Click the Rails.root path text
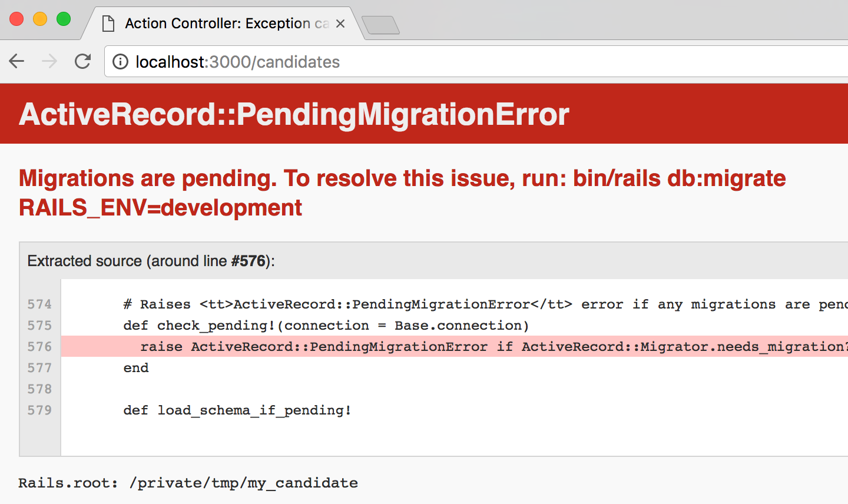848x504 pixels. 188,483
